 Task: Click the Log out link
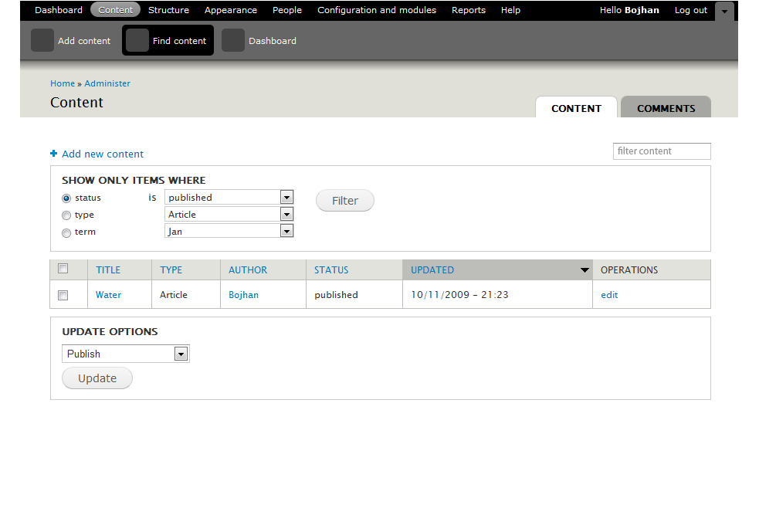coord(691,10)
